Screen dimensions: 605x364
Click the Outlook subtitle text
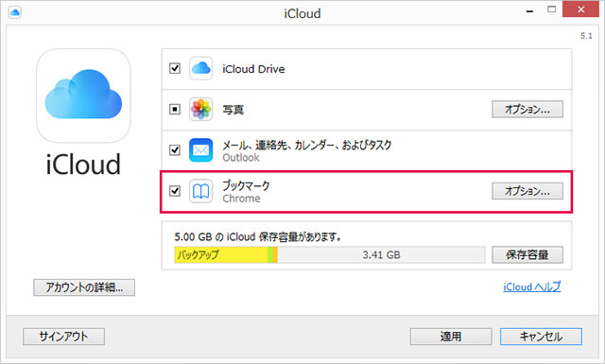click(x=241, y=158)
